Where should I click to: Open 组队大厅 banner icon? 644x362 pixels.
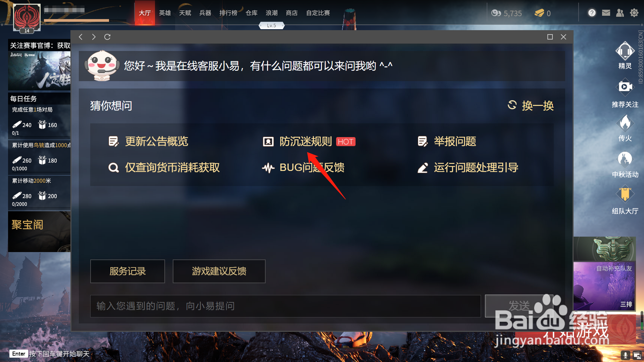coord(625,194)
